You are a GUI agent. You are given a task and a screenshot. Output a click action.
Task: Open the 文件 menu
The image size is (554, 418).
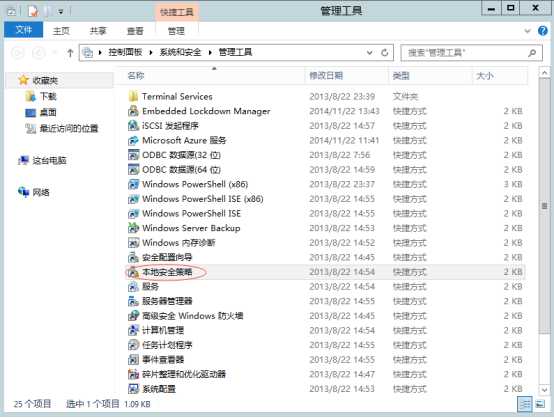[23, 30]
